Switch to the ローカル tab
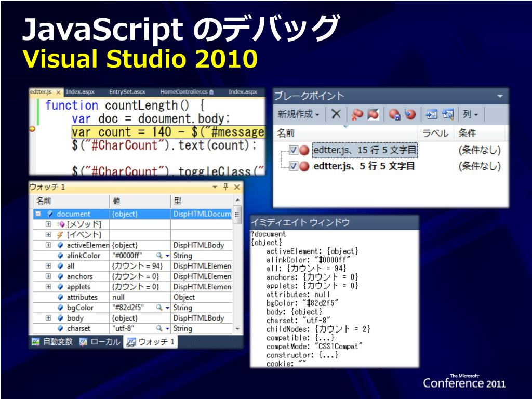Image resolution: width=532 pixels, height=399 pixels. pos(99,342)
